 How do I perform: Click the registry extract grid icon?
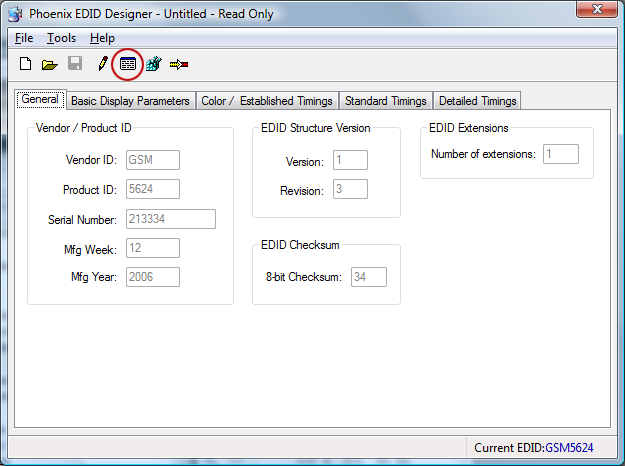153,64
